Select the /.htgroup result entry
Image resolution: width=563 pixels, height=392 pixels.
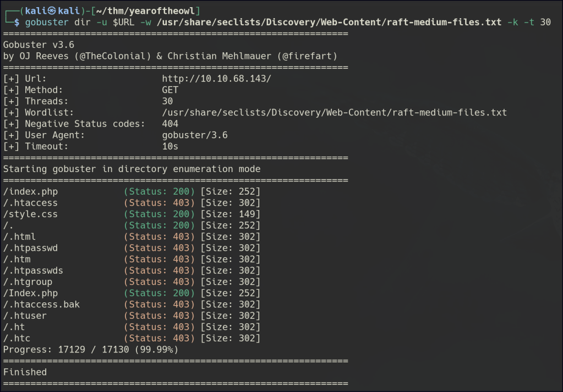30,281
